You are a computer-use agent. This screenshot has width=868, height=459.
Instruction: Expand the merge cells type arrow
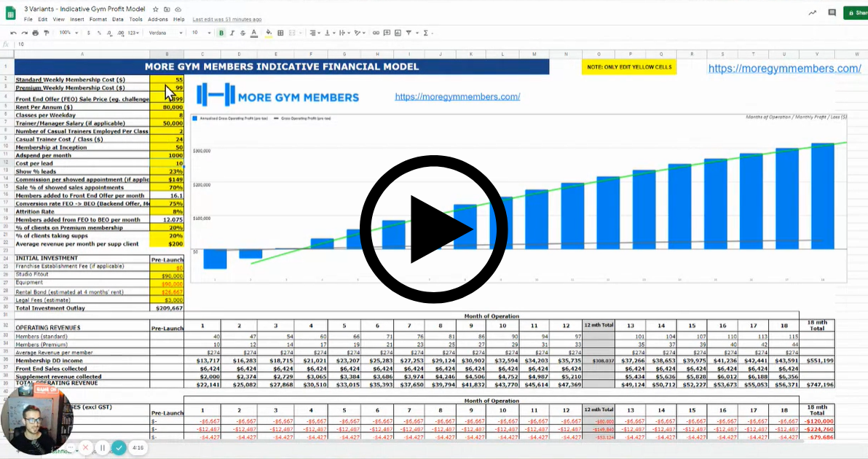300,34
